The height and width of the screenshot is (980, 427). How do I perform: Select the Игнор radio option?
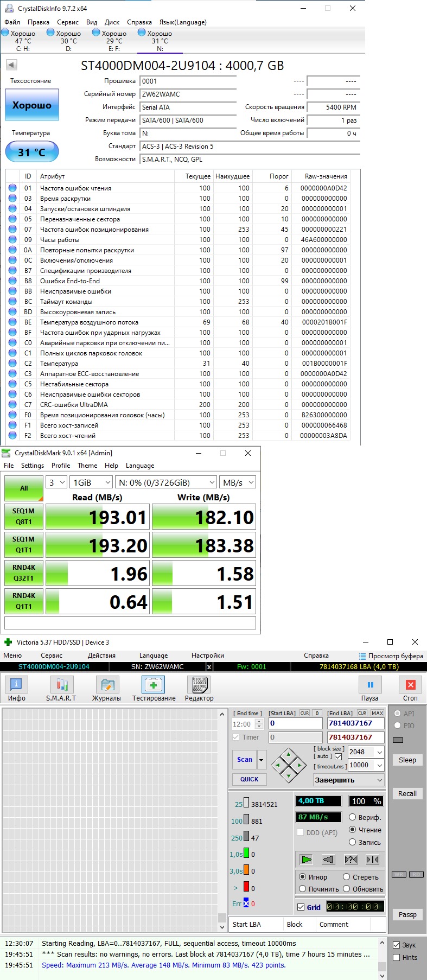[303, 877]
